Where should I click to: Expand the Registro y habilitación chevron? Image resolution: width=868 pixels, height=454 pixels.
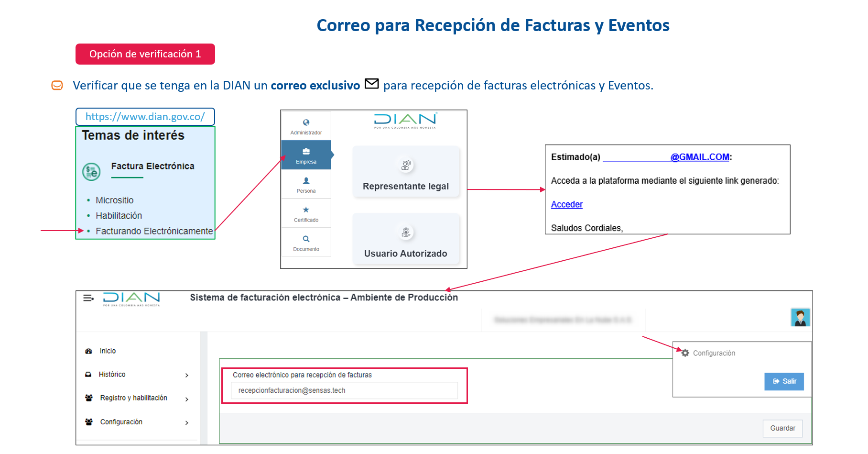coord(187,399)
